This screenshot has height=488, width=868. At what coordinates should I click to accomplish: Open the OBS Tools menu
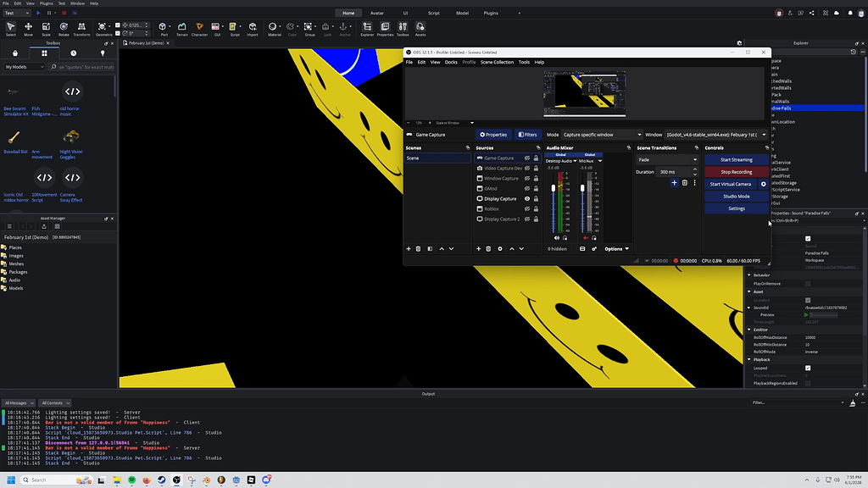[524, 62]
